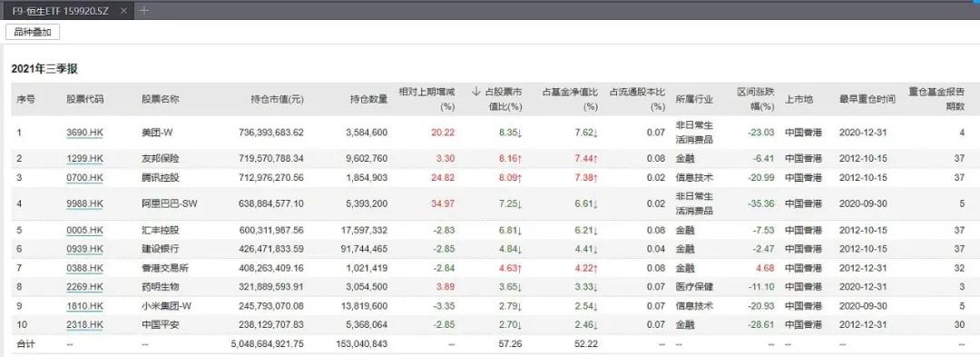Sort by 占基金净值比(%) header
980x357 pixels.
tap(570, 99)
